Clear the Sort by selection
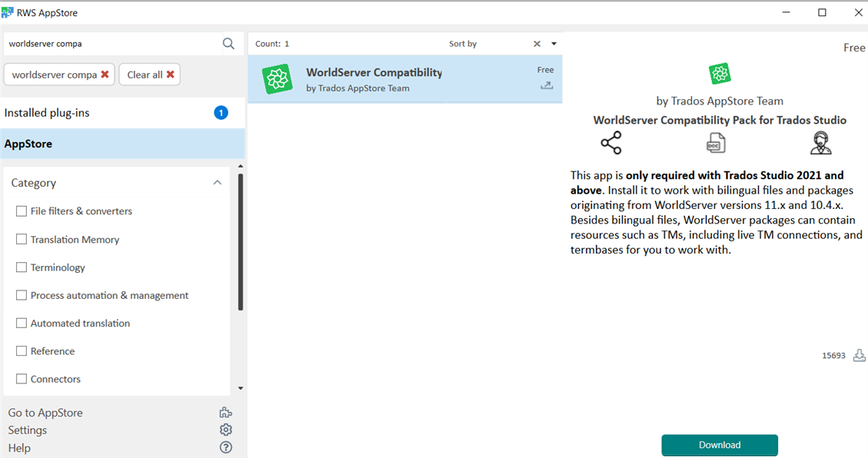Screen dimensions: 868x458 pyautogui.click(x=537, y=44)
